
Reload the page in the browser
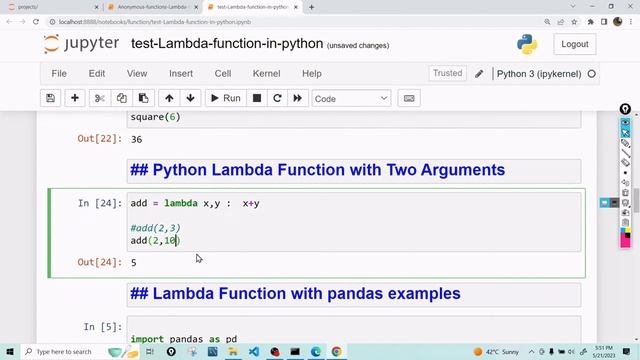(36, 22)
